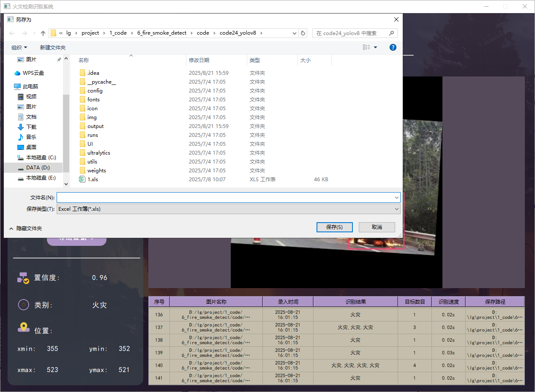Open 桌面 in the navigation pane

(x=31, y=147)
